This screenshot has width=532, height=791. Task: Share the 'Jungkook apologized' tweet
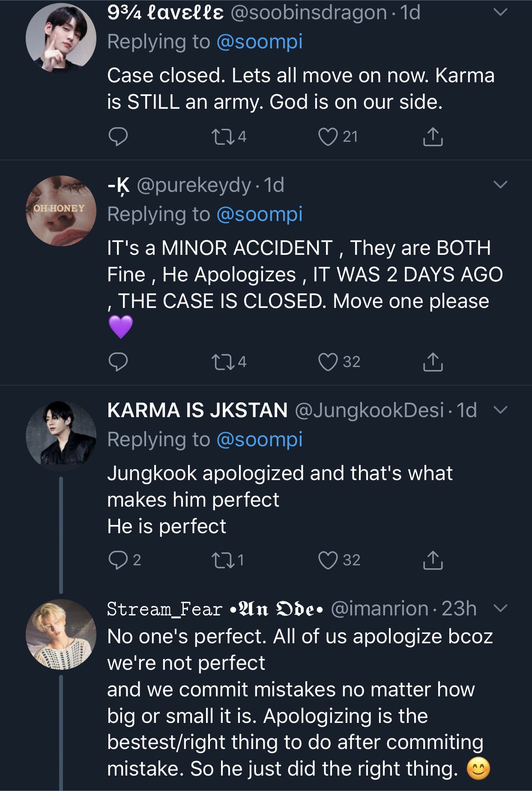coord(433,560)
